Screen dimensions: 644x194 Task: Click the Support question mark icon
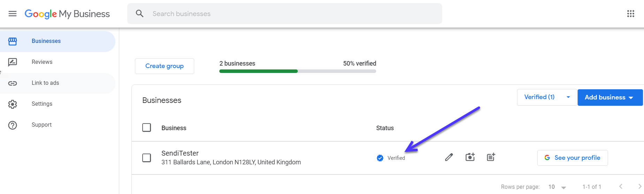pos(13,125)
